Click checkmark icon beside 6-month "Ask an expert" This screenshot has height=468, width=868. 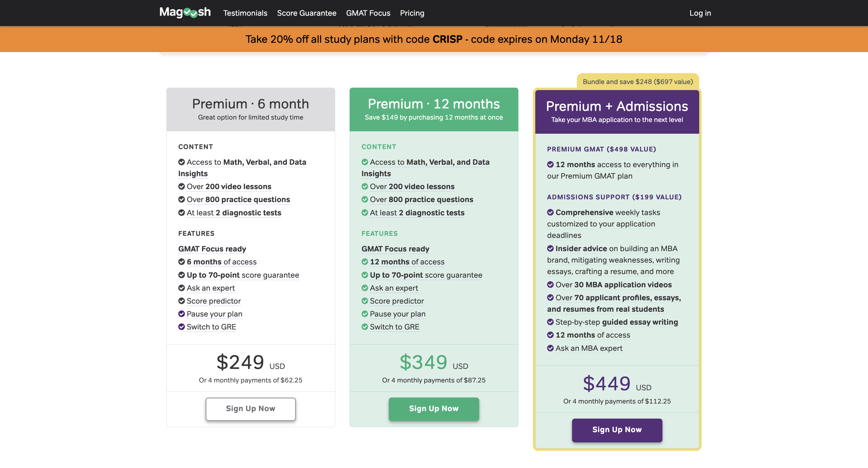point(181,288)
